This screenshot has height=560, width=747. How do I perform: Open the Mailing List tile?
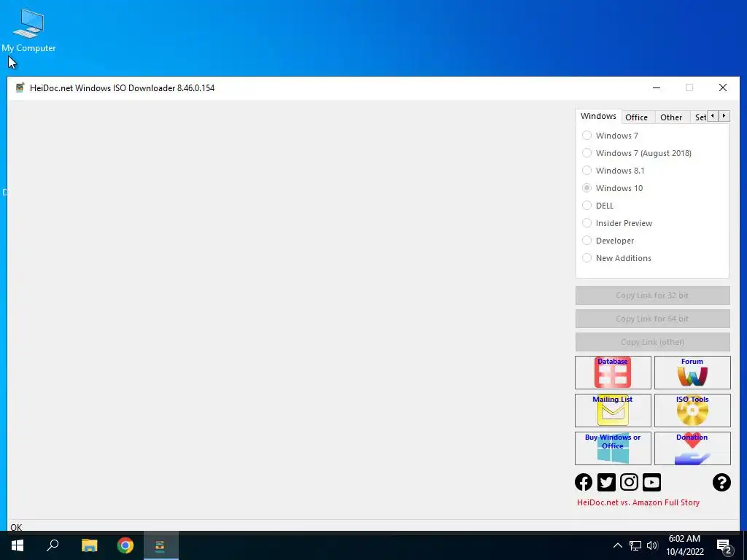[x=613, y=410]
